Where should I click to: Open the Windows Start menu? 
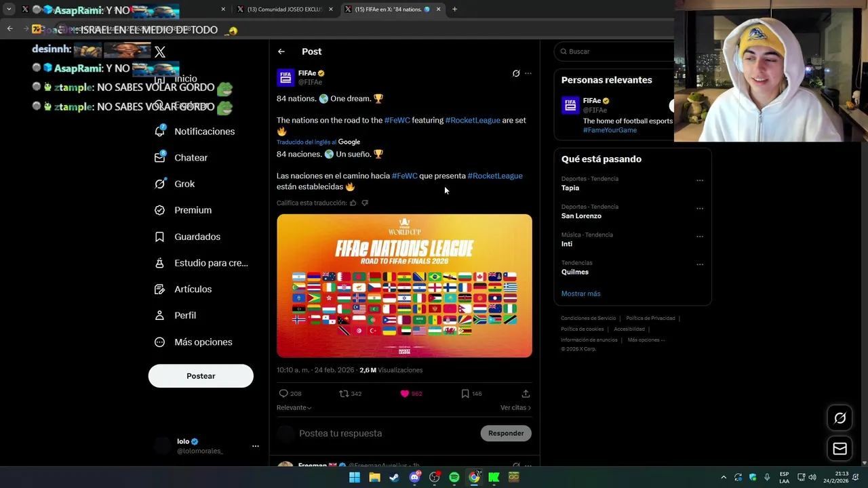coord(355,477)
